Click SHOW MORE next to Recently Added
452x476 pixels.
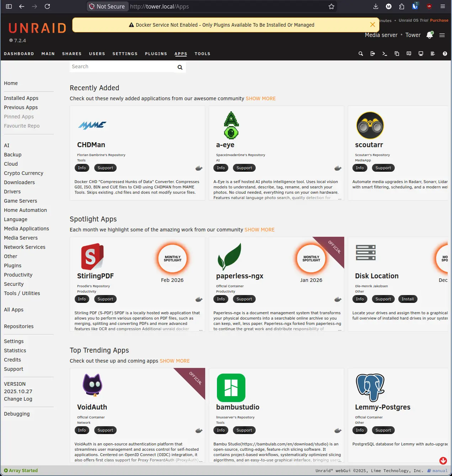pos(261,98)
